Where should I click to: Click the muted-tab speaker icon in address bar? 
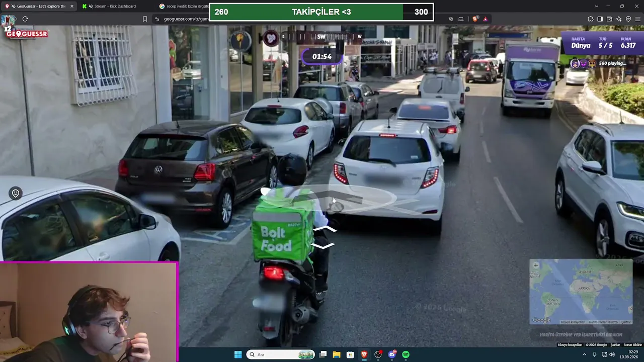point(450,19)
